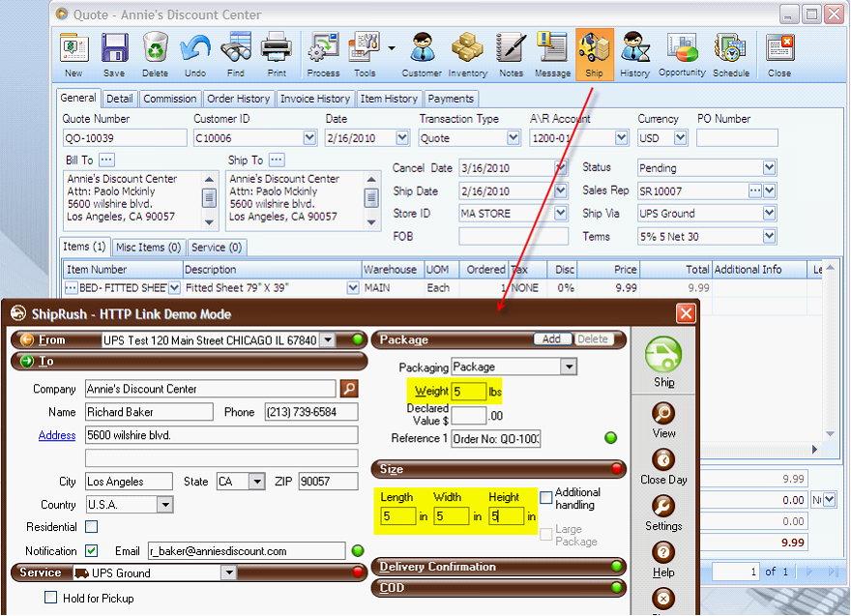Click the Add package button
This screenshot has height=616, width=851.
551,339
